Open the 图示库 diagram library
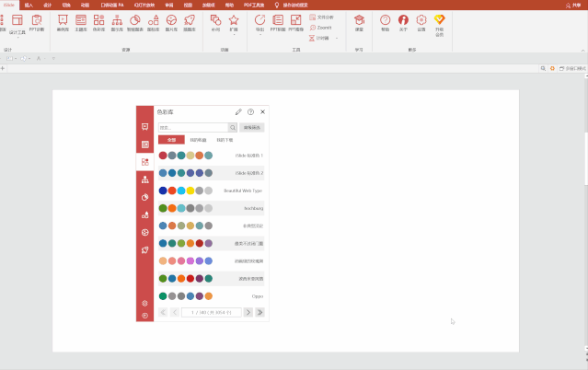Viewport: 588px width, 370px height. [117, 23]
